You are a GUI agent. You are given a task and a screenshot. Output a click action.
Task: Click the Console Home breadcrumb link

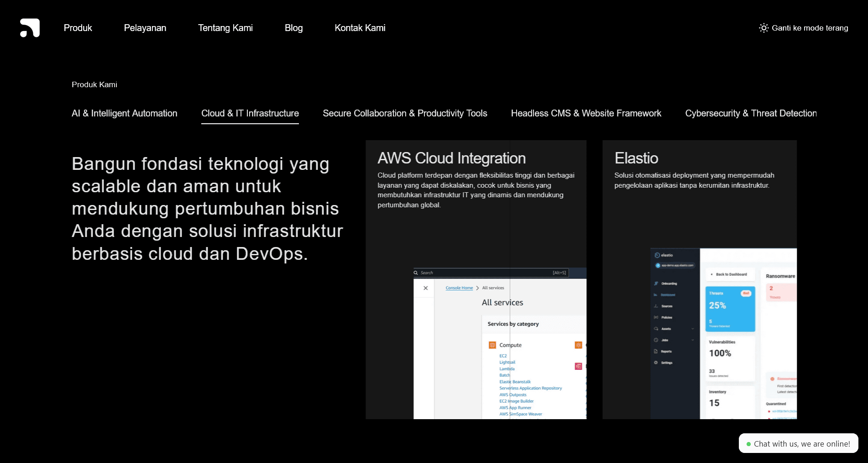(459, 288)
